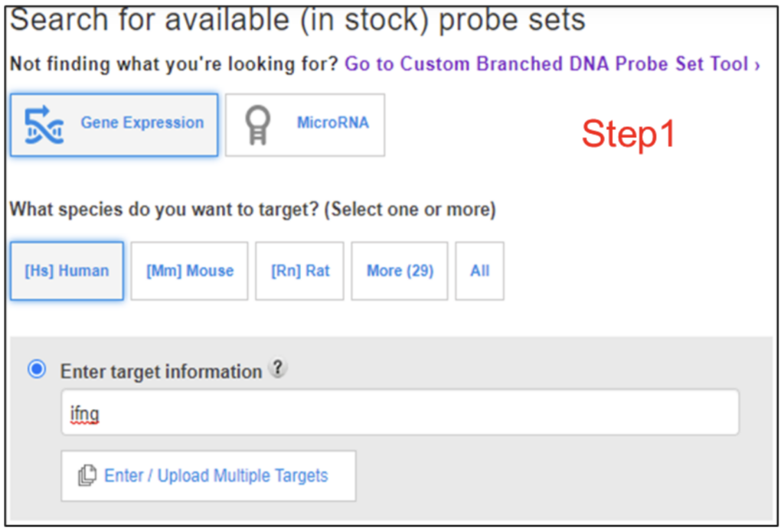Click the target information text field containing ifng
784x532 pixels.
pos(400,413)
